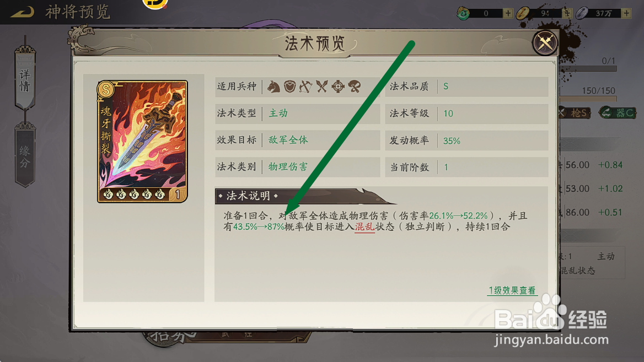
Task: Click the 器C aptitude badge
Action: point(618,112)
